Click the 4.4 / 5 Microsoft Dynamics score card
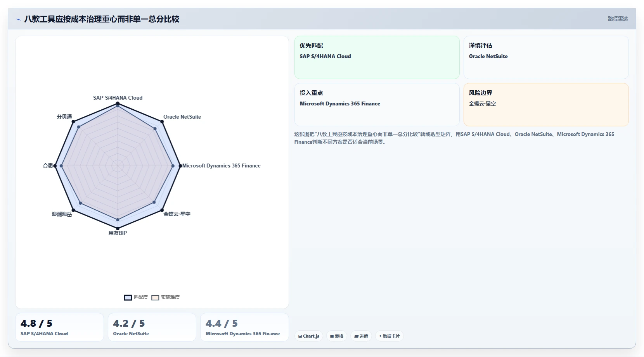The height and width of the screenshot is (357, 644). click(244, 327)
